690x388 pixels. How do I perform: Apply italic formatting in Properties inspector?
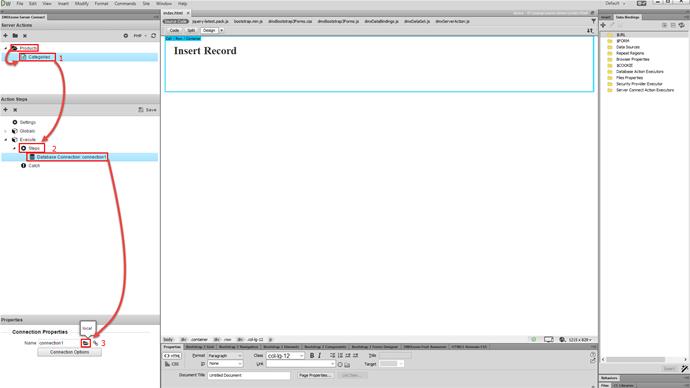pos(319,355)
